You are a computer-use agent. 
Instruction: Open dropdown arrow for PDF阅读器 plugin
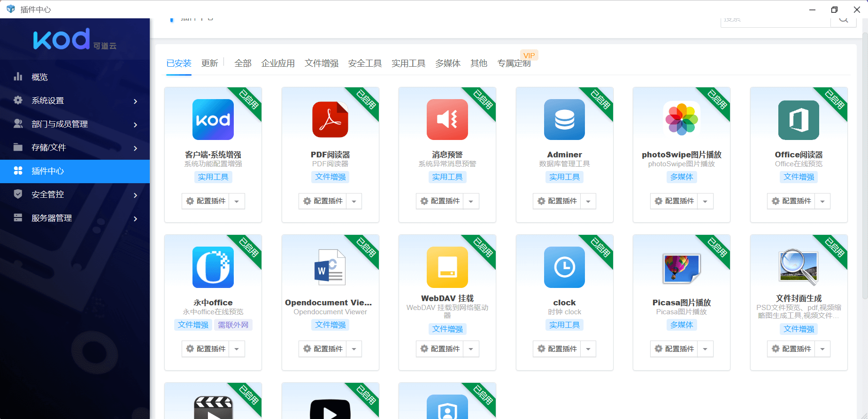(354, 201)
